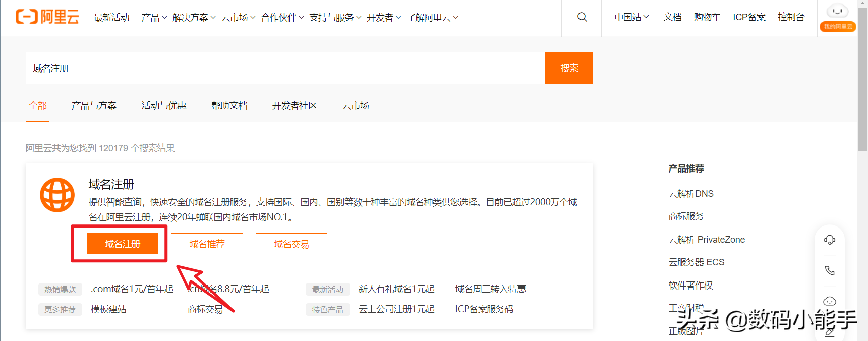The height and width of the screenshot is (341, 868).
Task: Open 最新活动 in the top navigation
Action: tap(111, 18)
